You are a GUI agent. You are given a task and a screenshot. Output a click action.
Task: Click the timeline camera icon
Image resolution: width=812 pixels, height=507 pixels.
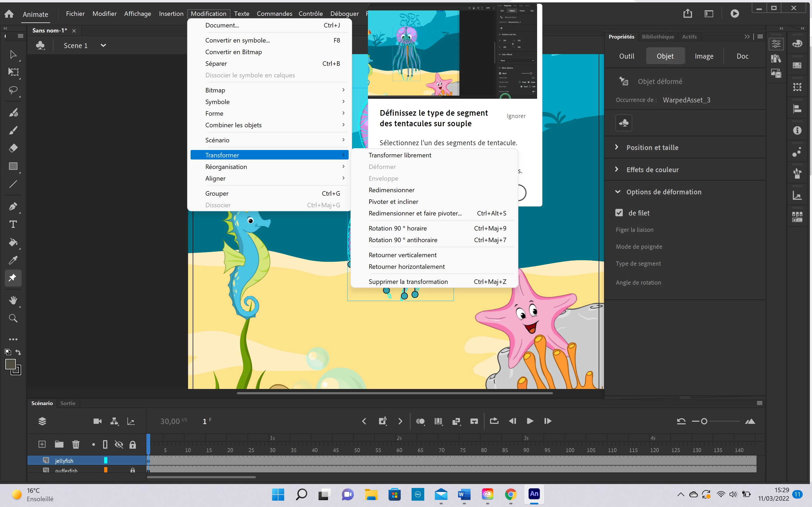pyautogui.click(x=97, y=421)
